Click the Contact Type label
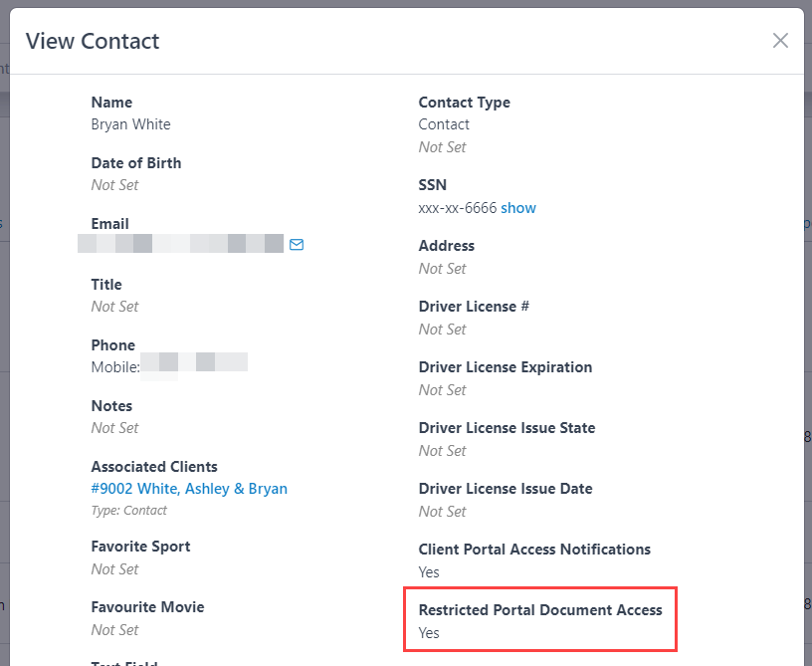Viewport: 812px width, 666px height. (464, 103)
